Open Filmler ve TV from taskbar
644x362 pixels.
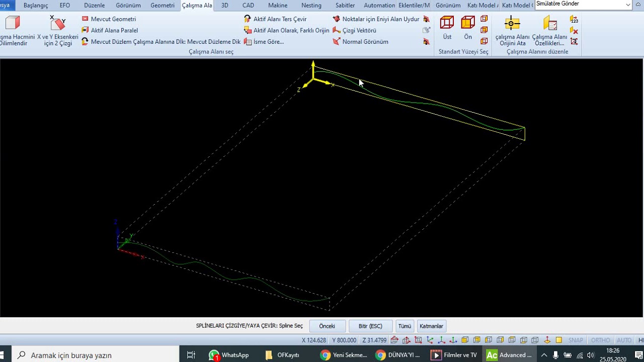[x=454, y=355]
